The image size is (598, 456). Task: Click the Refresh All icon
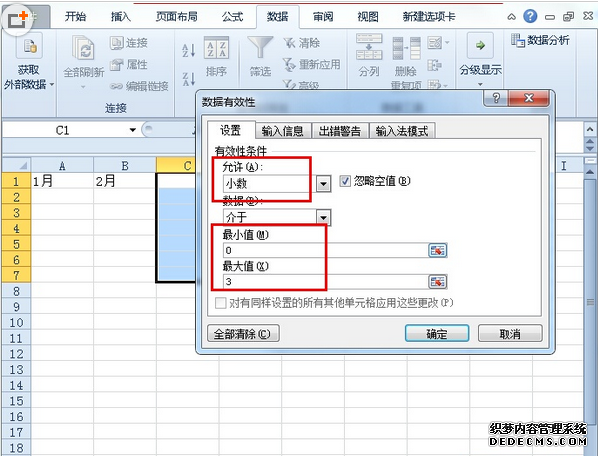[x=83, y=48]
